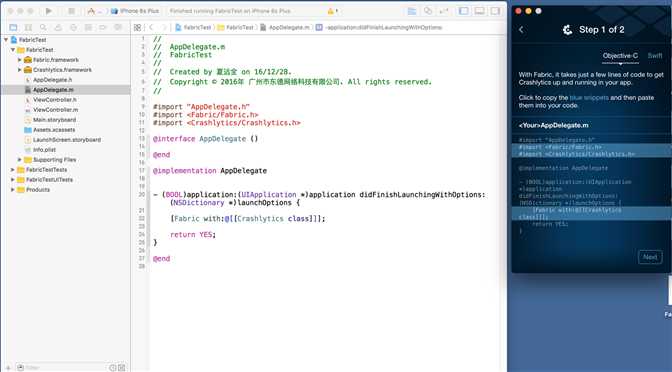Show the Debug navigator
672x372 pixels.
coord(88,27)
